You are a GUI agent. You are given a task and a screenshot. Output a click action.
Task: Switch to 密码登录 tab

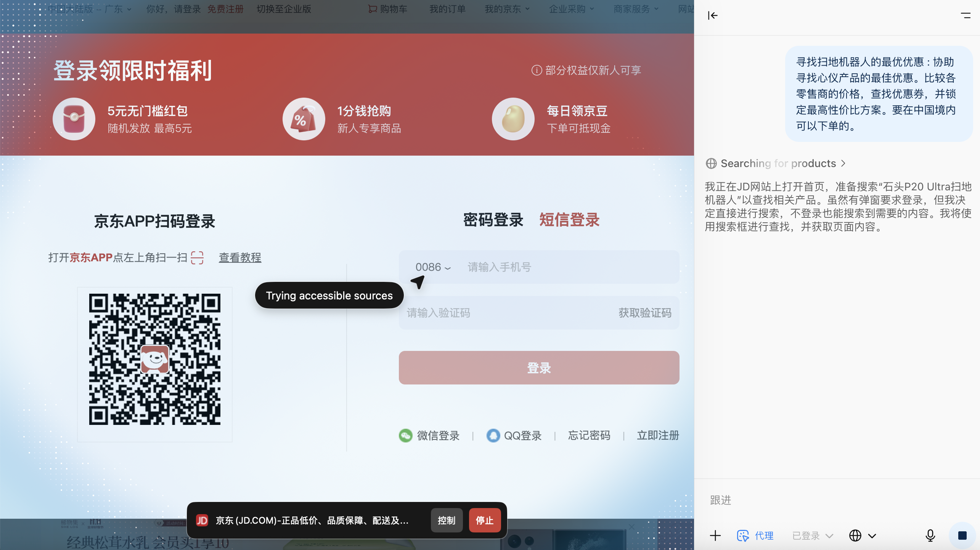click(493, 220)
